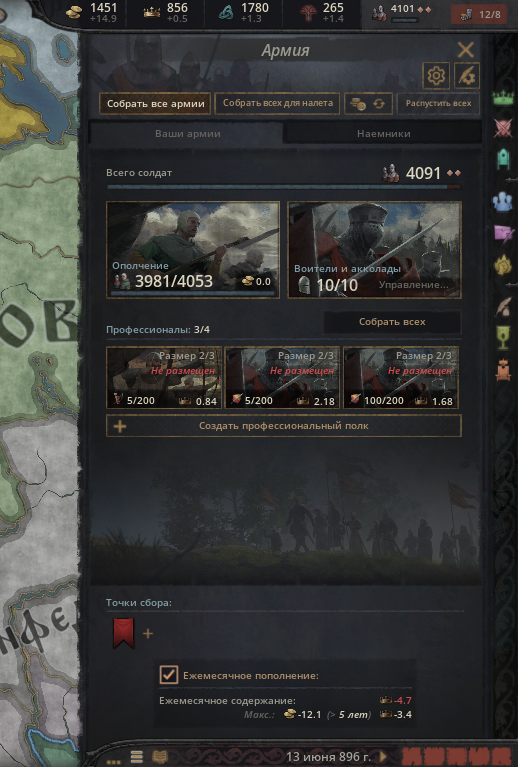The image size is (518, 767).
Task: Add a new rally point with plus
Action: pyautogui.click(x=148, y=634)
